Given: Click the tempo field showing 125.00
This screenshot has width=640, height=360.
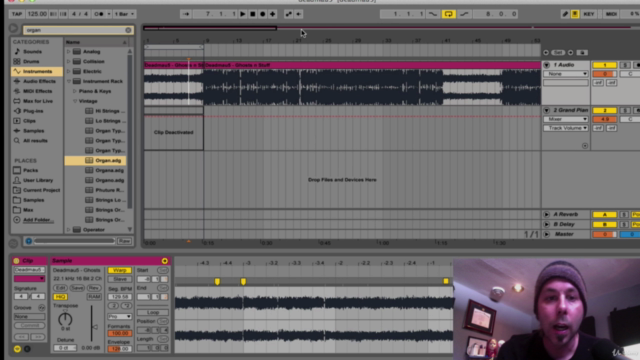Looking at the screenshot, I should [37, 14].
